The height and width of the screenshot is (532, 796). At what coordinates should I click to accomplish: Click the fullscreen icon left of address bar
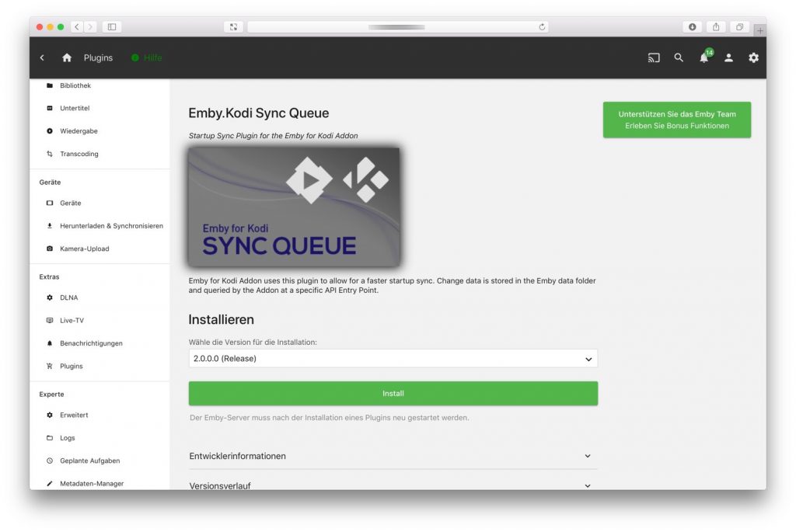[233, 27]
